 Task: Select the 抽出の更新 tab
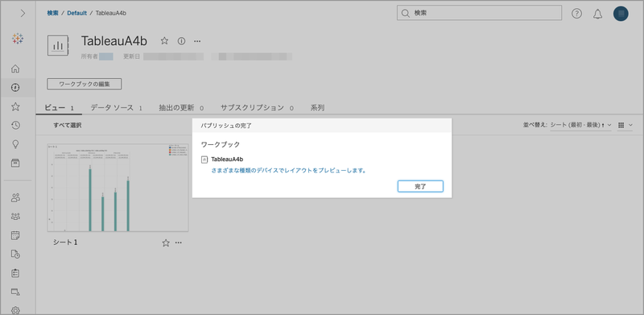coord(181,108)
